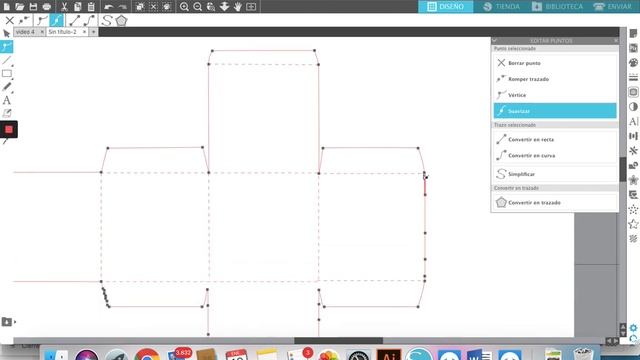The width and height of the screenshot is (640, 360).
Task: Close the Sin título-2 document tab
Action: click(84, 32)
